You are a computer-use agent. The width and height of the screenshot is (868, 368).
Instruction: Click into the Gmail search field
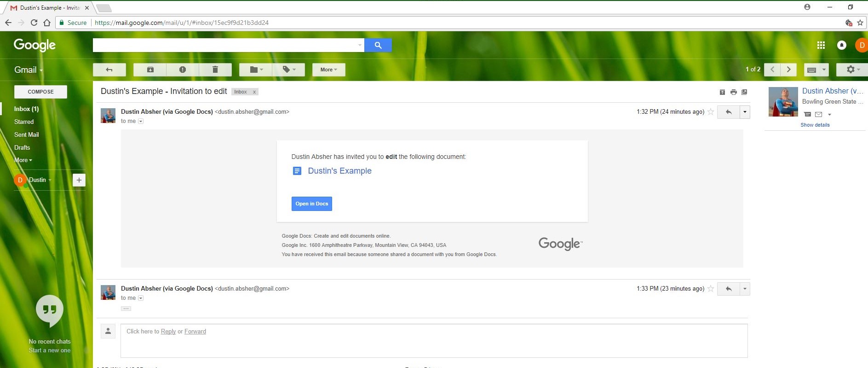(x=224, y=45)
